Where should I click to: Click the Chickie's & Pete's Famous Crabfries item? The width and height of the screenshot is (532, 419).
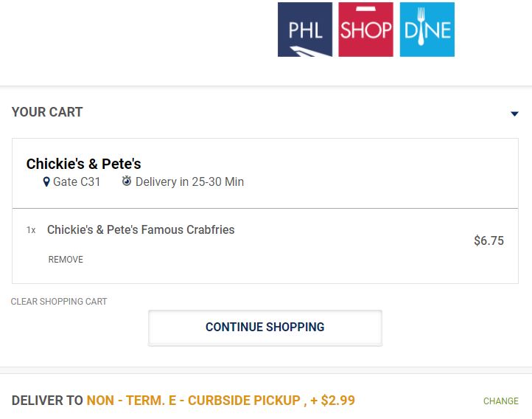pyautogui.click(x=141, y=230)
